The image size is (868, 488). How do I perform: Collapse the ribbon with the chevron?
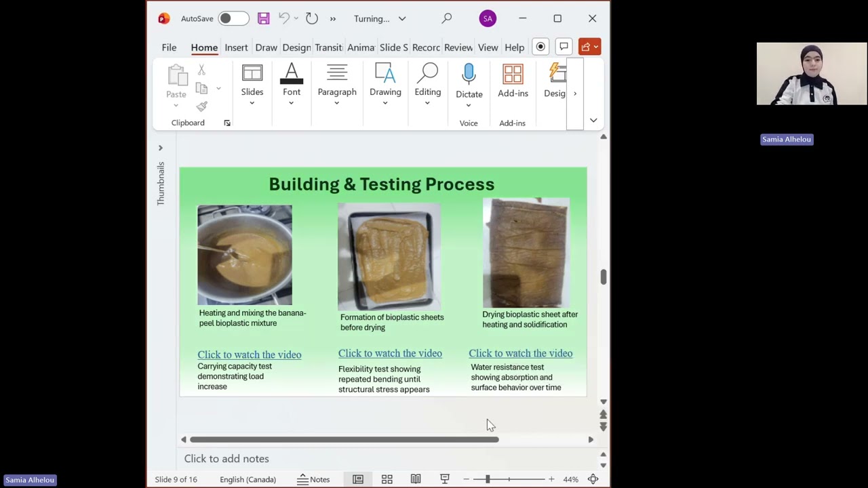point(593,121)
